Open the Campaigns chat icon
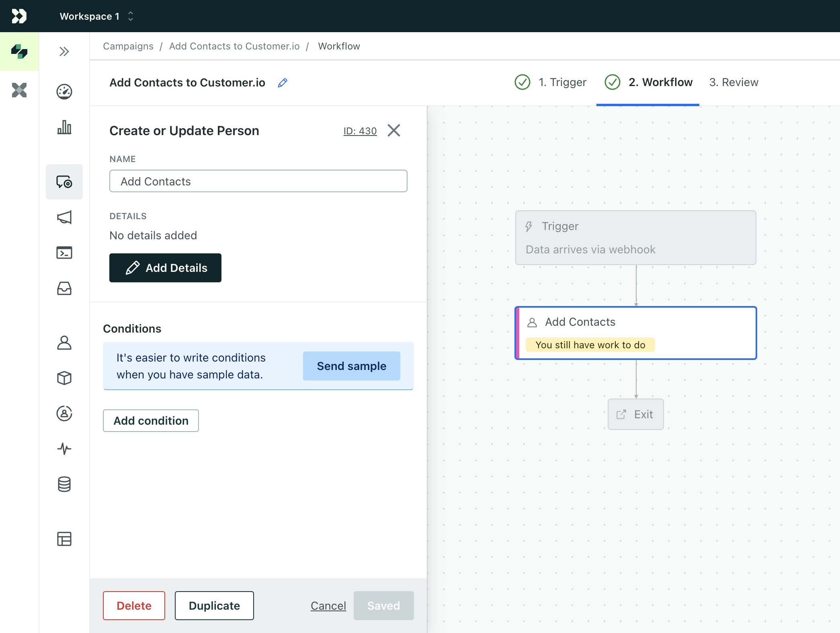840x633 pixels. pyautogui.click(x=64, y=182)
